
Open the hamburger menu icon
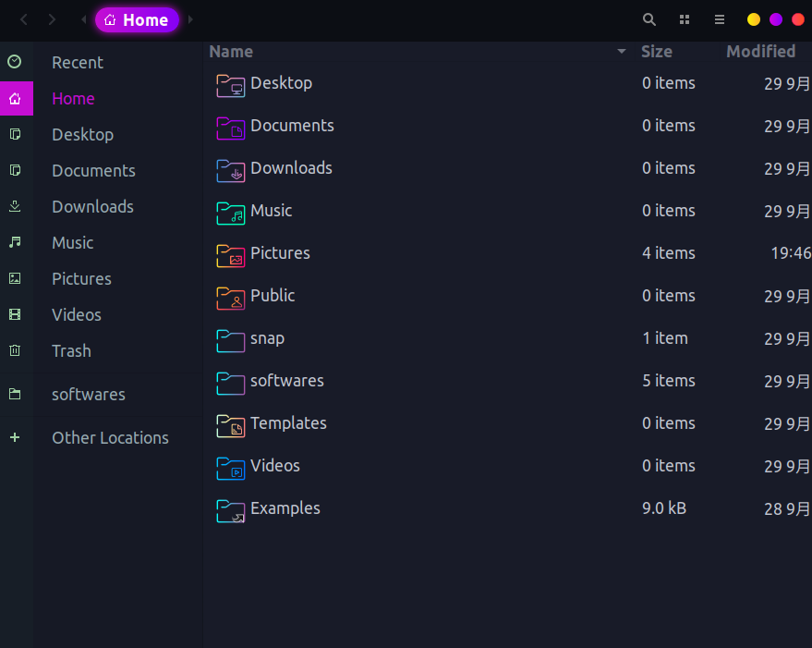pyautogui.click(x=720, y=19)
